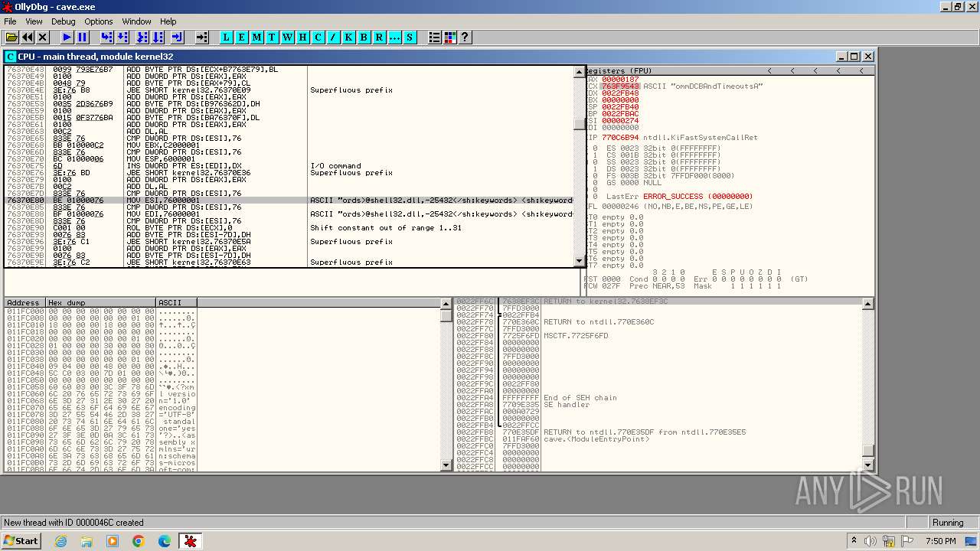Image resolution: width=980 pixels, height=551 pixels.
Task: Open the File menu
Action: [x=10, y=21]
